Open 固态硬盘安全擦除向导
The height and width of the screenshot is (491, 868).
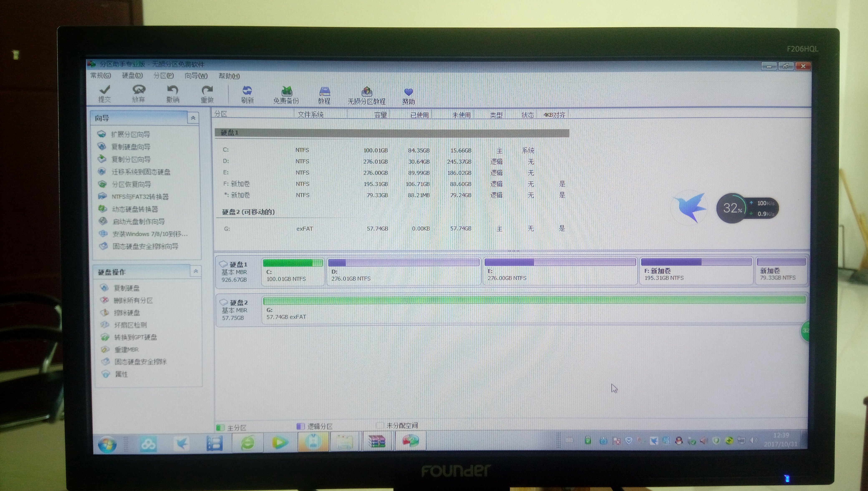(145, 247)
